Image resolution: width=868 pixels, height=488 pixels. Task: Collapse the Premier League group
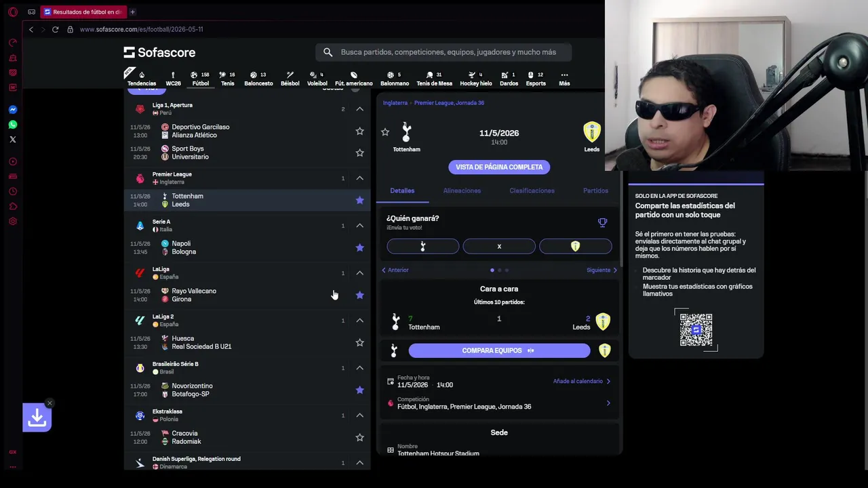coord(360,178)
